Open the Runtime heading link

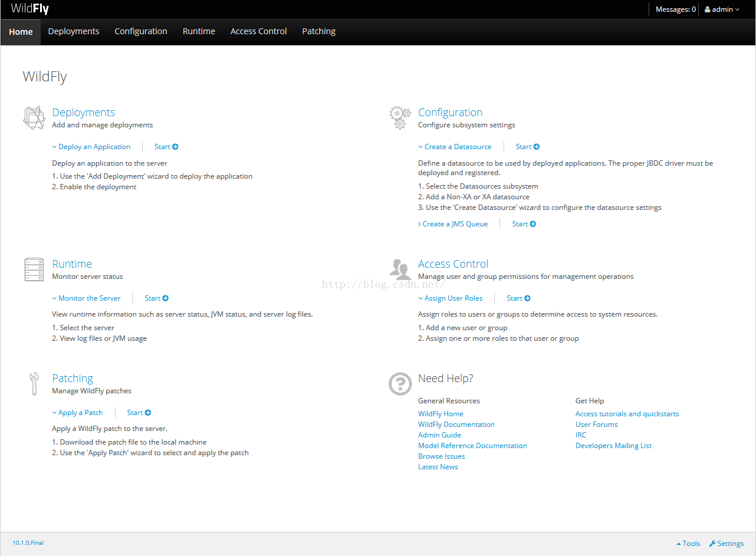tap(72, 264)
